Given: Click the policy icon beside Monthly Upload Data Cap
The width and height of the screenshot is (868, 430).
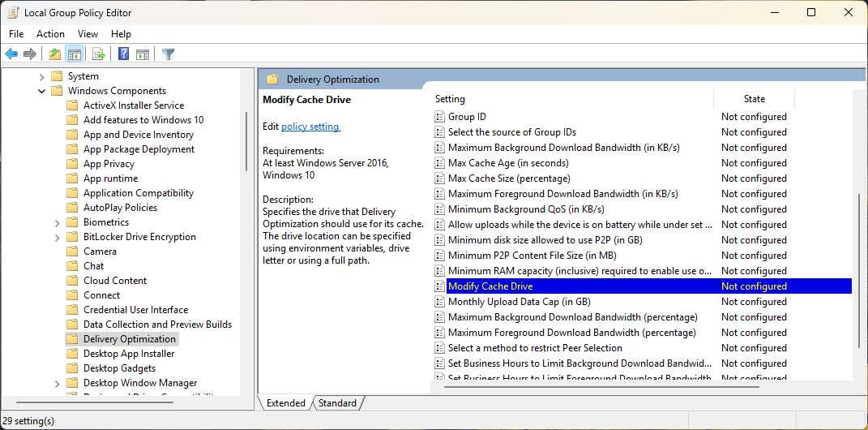Looking at the screenshot, I should click(x=440, y=302).
